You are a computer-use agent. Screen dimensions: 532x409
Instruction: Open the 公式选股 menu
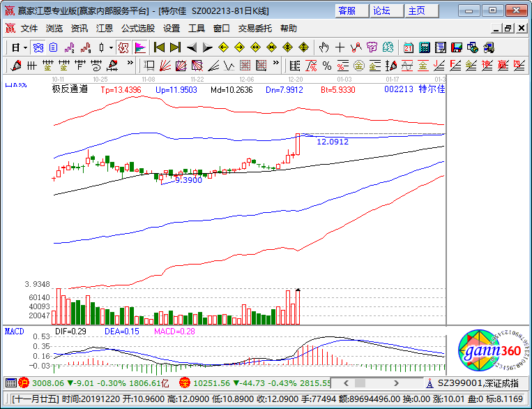[x=138, y=29]
